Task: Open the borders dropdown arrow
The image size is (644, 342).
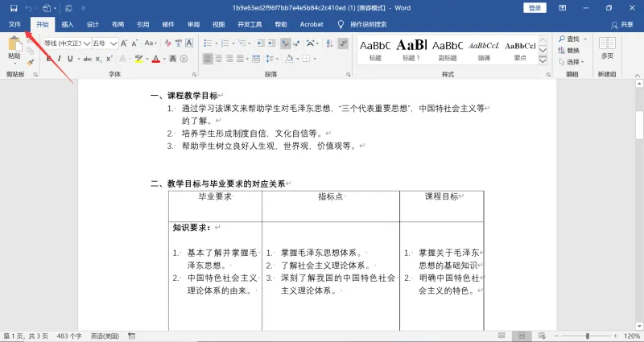Action: 315,59
